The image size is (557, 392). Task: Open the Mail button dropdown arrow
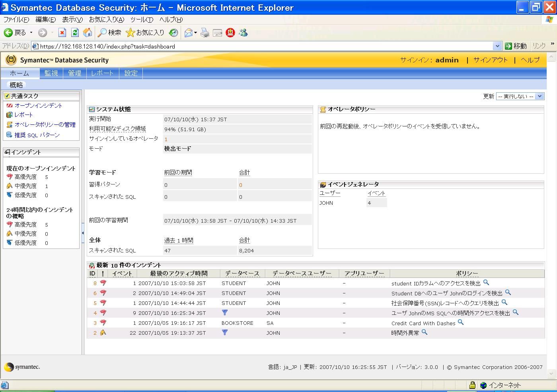click(x=195, y=33)
